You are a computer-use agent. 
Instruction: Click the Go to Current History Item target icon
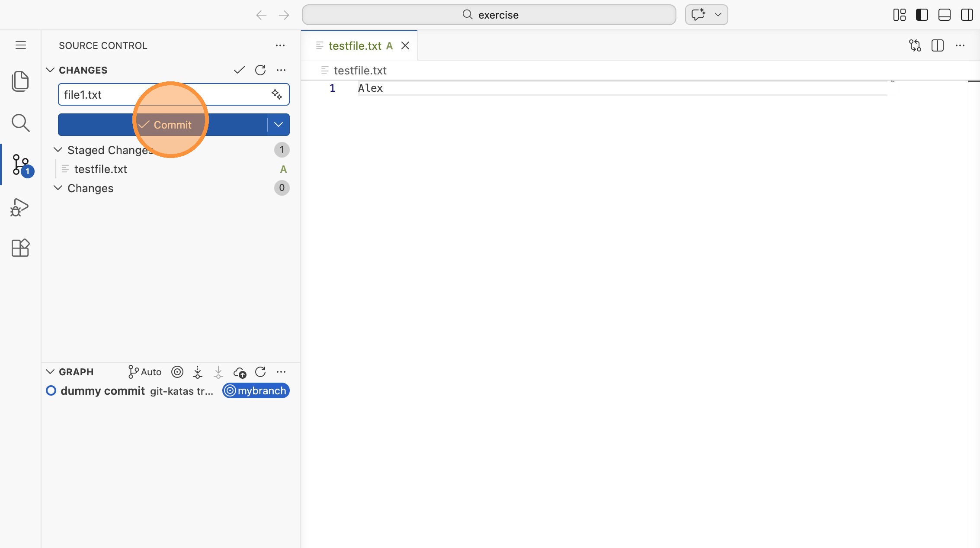click(177, 372)
